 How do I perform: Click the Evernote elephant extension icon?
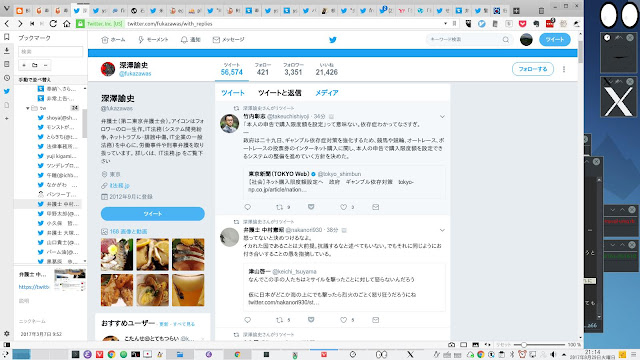point(536,24)
